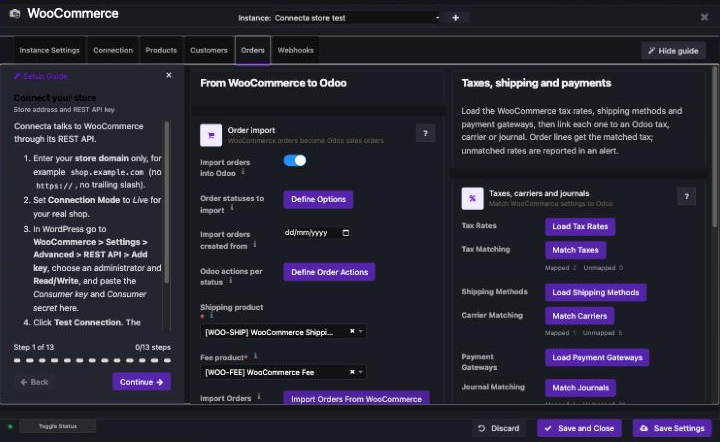720x442 pixels.
Task: Click the Discard button
Action: 499,428
